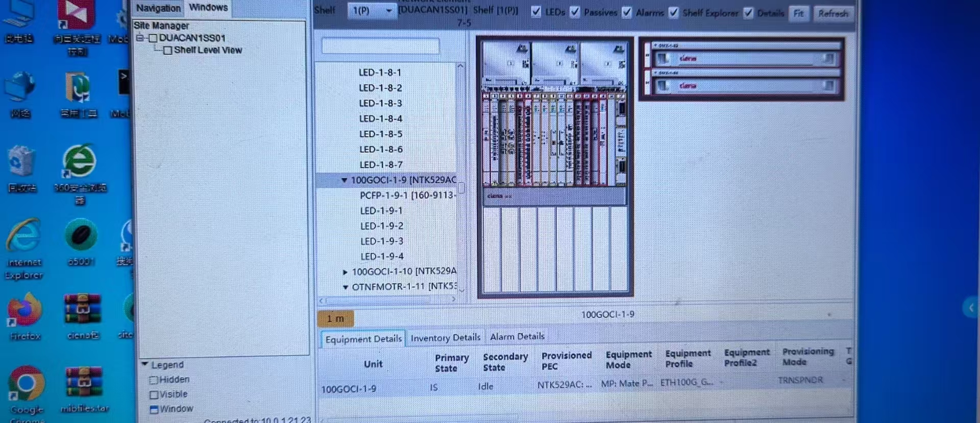Click the shelf tree vertical scrollbar
The width and height of the screenshot is (980, 423).
click(x=461, y=179)
